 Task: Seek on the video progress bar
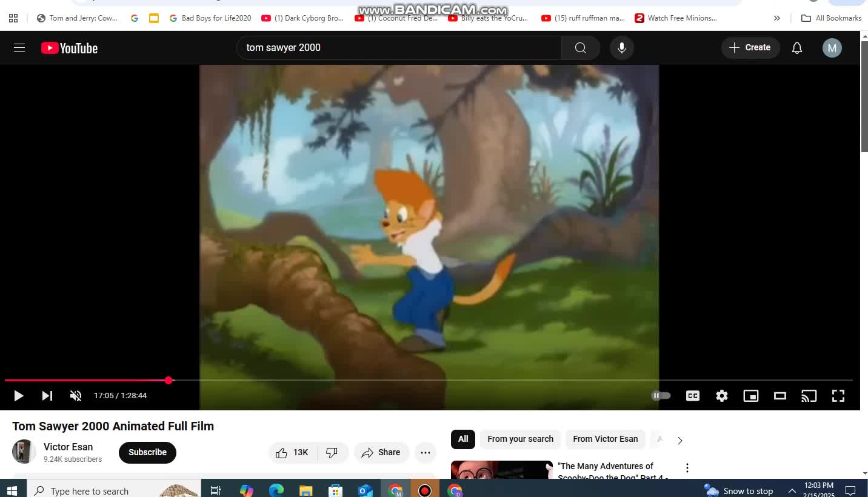[424, 381]
